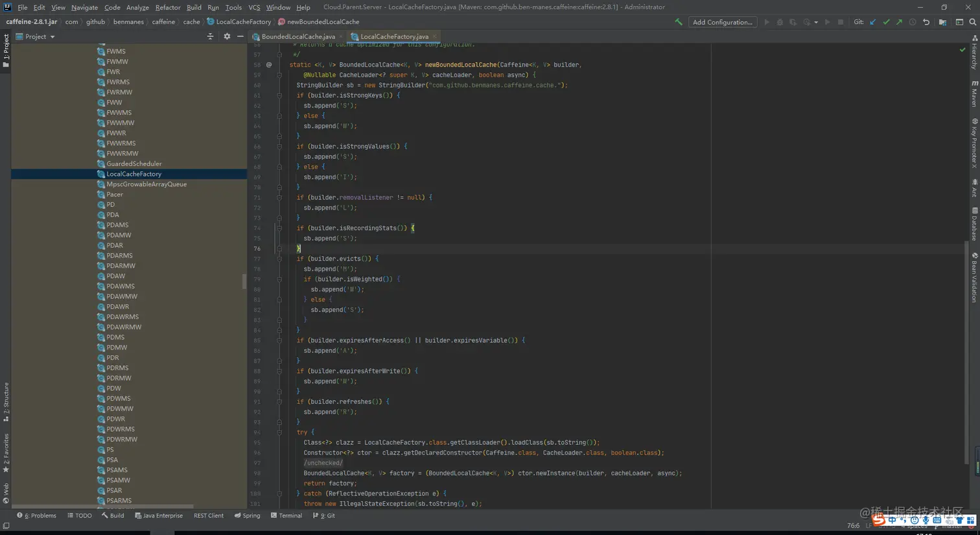Screen dimensions: 980x535
Task: Open the Terminal tool window
Action: pyautogui.click(x=286, y=516)
